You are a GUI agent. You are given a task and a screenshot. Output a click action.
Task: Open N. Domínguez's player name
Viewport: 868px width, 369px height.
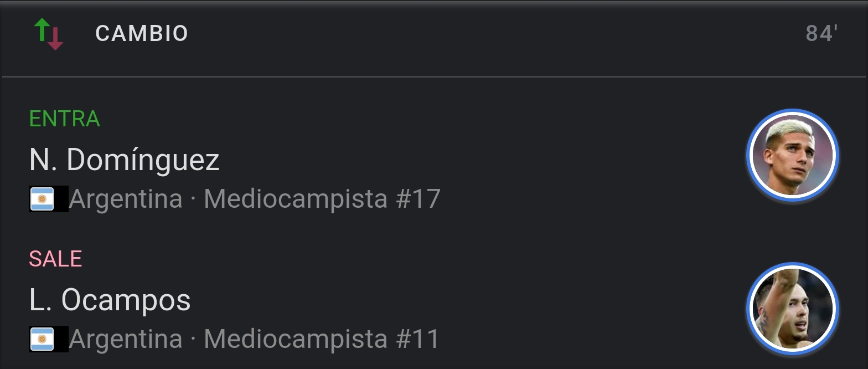tap(125, 160)
